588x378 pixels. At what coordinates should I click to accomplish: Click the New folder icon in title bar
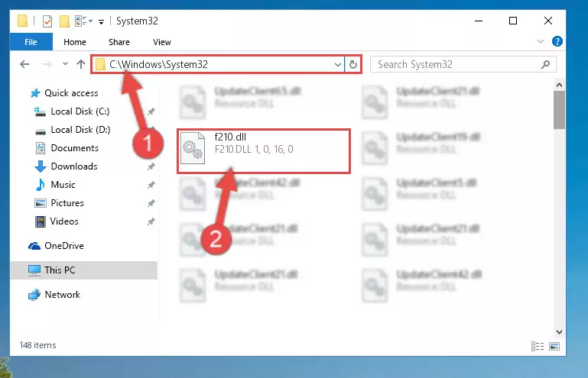pos(64,21)
